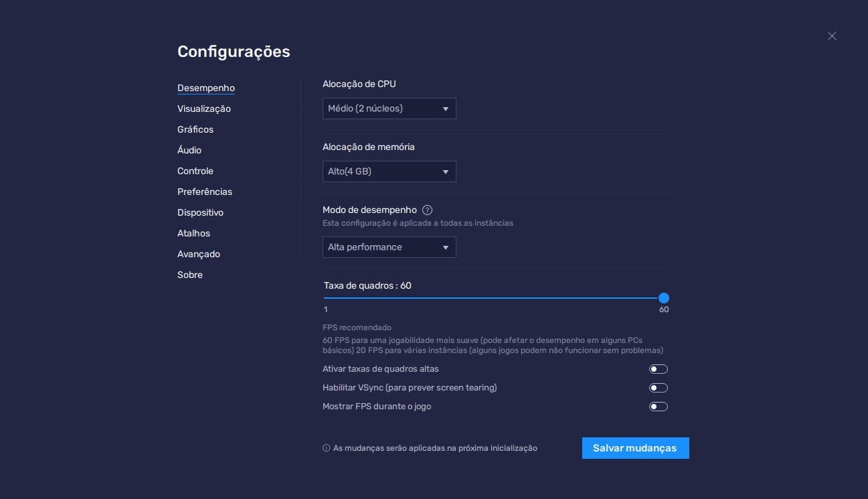This screenshot has height=499, width=868.
Task: Go to the Atalhos section
Action: pos(194,233)
